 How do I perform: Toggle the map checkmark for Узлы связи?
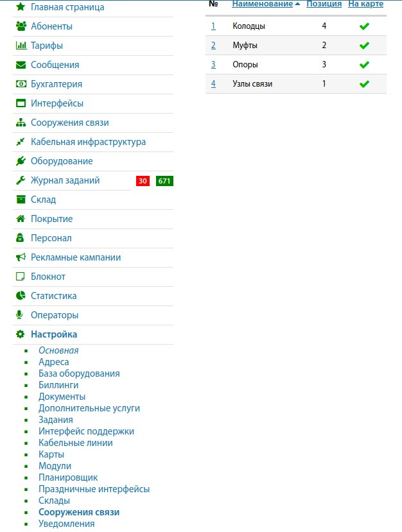[x=364, y=84]
